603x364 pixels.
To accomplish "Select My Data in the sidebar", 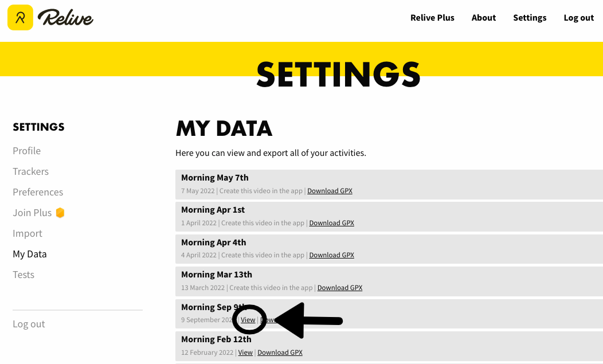I will (x=30, y=254).
